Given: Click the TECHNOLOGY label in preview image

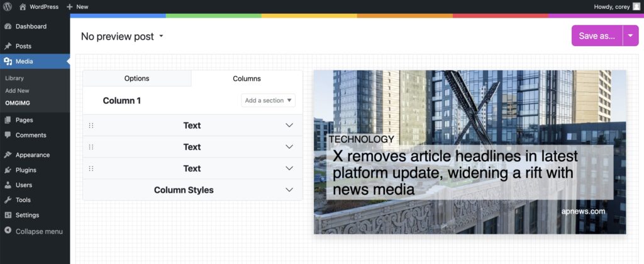Looking at the screenshot, I should 362,139.
